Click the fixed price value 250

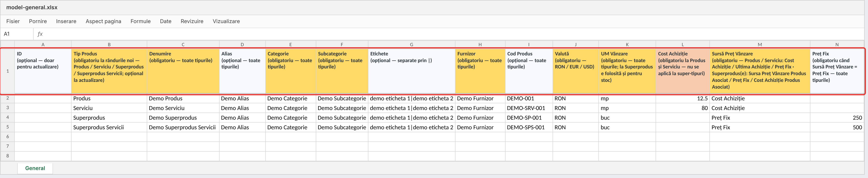coord(837,118)
